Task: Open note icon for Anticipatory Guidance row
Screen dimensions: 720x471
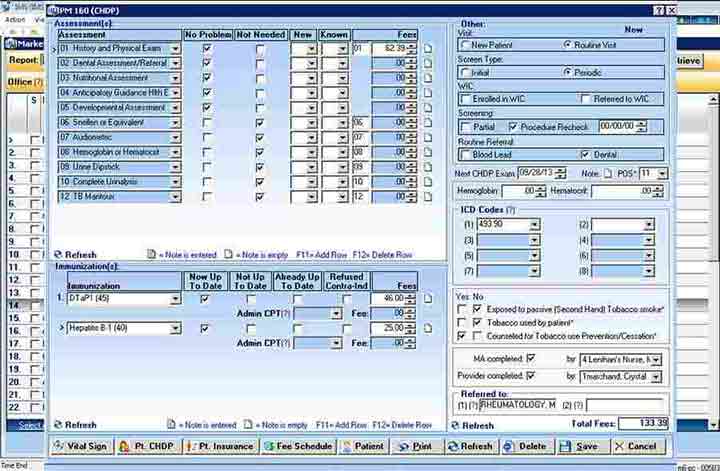Action: [x=428, y=93]
